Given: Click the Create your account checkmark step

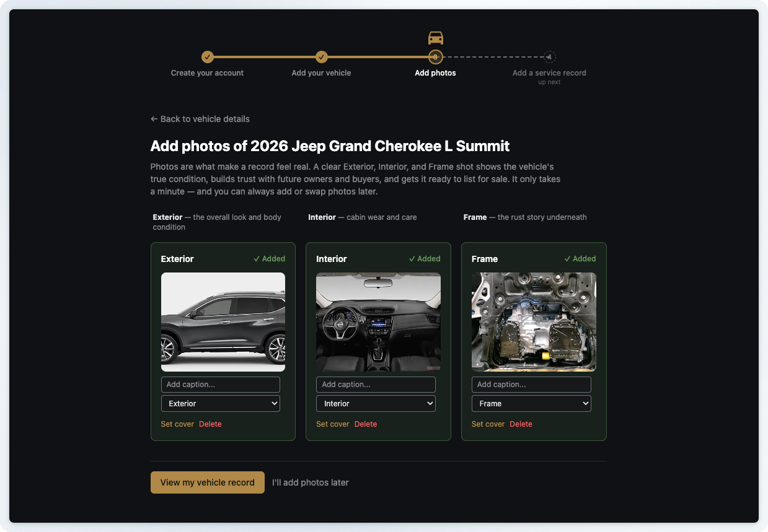Looking at the screenshot, I should point(208,57).
